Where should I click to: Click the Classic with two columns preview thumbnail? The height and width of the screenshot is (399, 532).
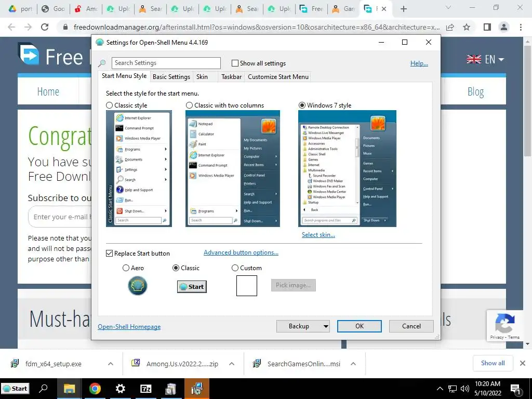pos(232,168)
